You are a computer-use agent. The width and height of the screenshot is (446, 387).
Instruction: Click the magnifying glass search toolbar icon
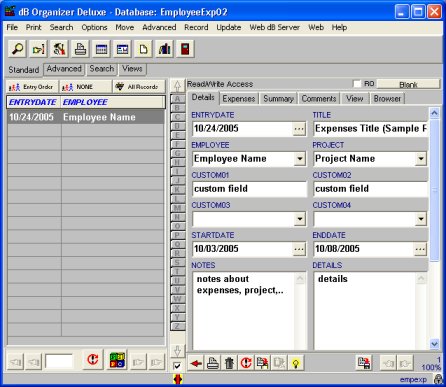click(17, 49)
